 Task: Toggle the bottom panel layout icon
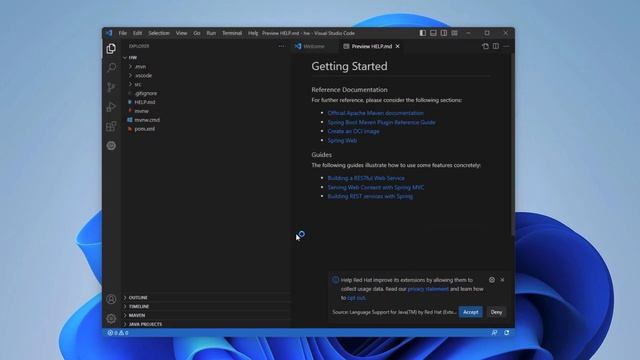(x=433, y=33)
